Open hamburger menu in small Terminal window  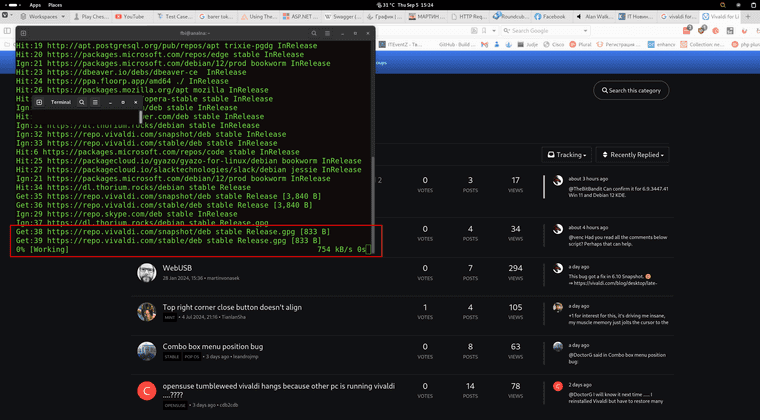95,102
